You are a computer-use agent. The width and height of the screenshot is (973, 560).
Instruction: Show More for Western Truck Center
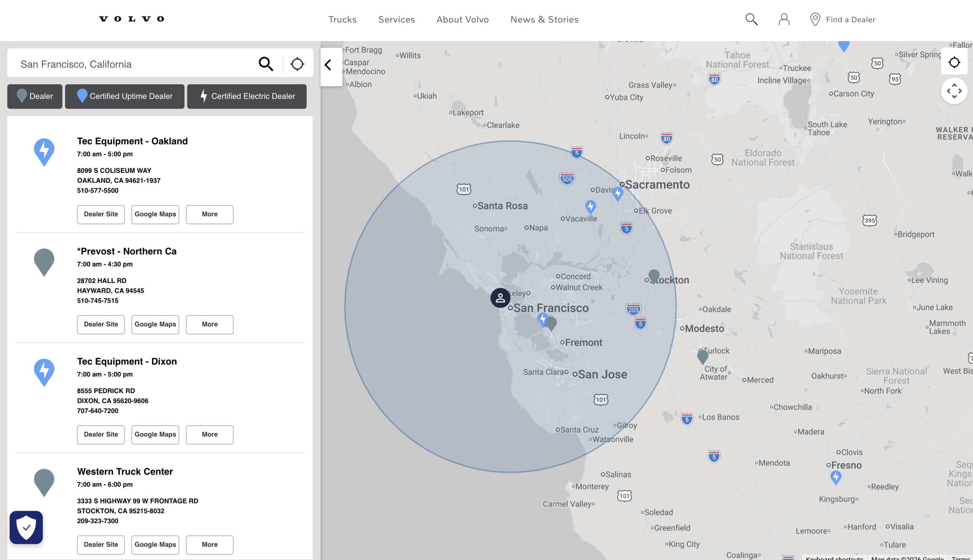pos(210,545)
